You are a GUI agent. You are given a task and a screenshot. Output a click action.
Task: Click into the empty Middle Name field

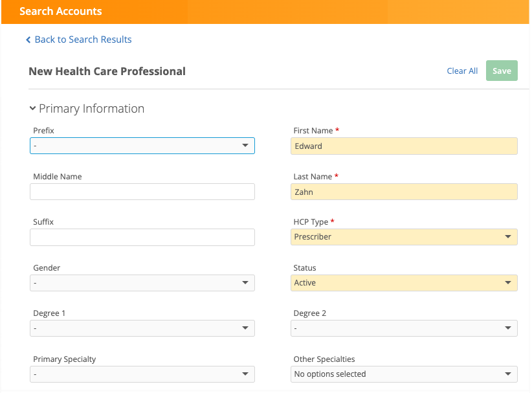tap(142, 192)
